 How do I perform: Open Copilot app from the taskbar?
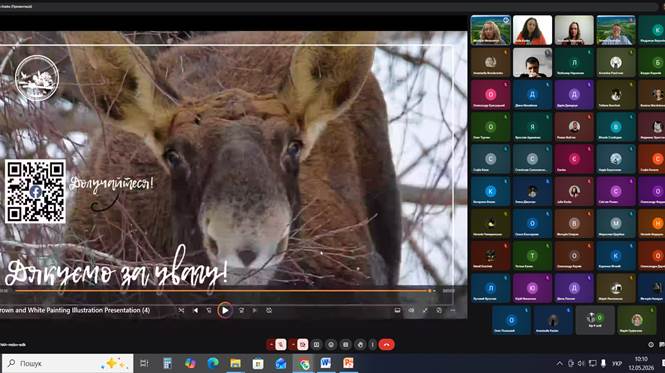coord(190,363)
